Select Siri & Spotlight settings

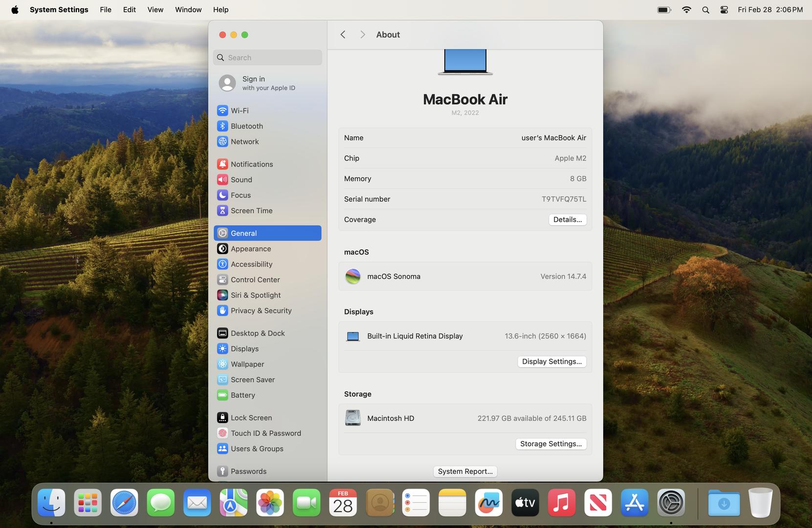tap(255, 295)
